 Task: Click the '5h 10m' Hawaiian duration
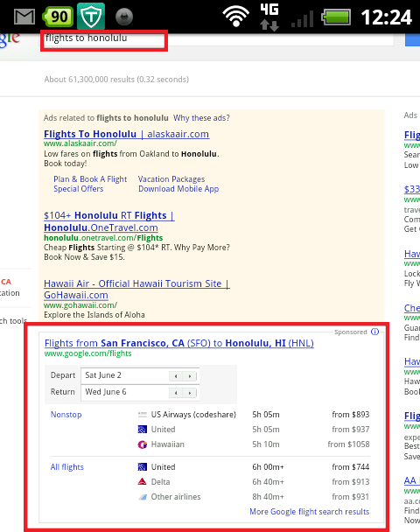[x=266, y=444]
